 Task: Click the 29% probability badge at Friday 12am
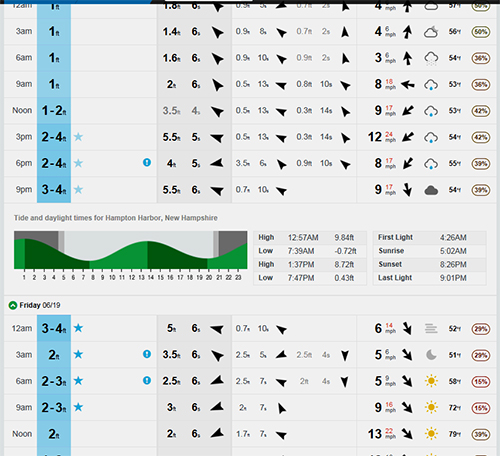[x=481, y=329]
